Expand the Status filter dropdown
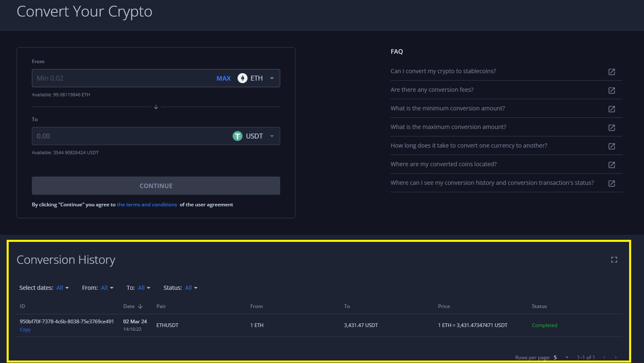The width and height of the screenshot is (644, 363). click(191, 288)
